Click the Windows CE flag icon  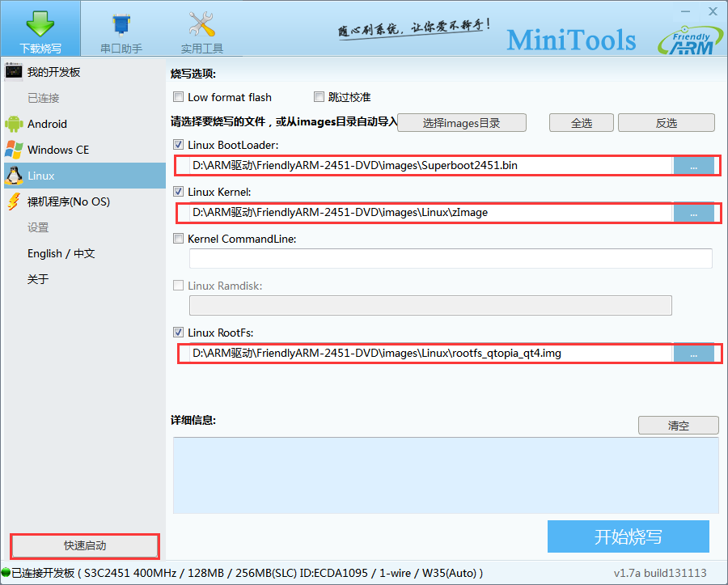(x=14, y=150)
